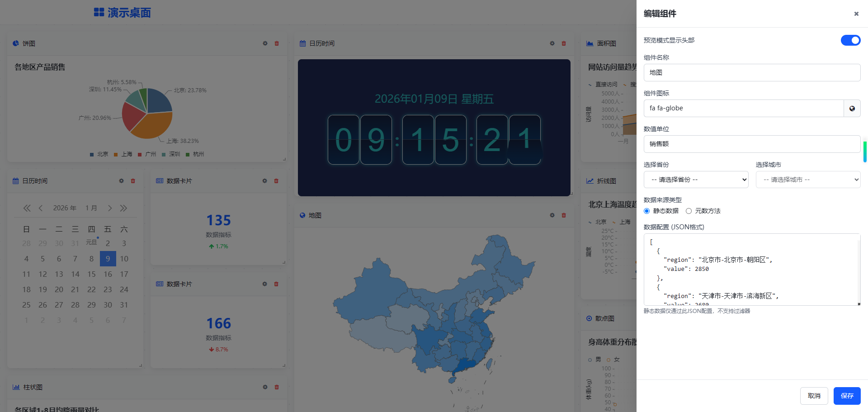Click the delete trash icon on 饼图 panel
The image size is (868, 412).
point(276,43)
